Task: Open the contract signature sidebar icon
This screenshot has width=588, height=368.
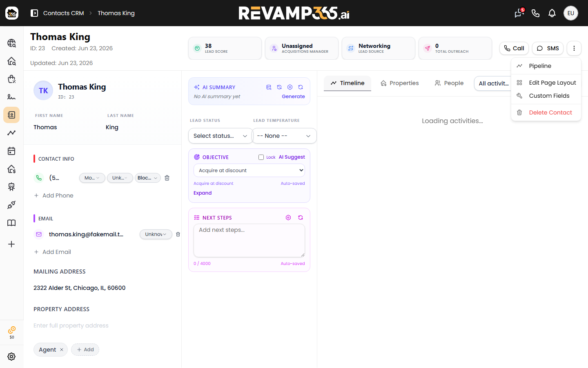Action: pyautogui.click(x=11, y=97)
